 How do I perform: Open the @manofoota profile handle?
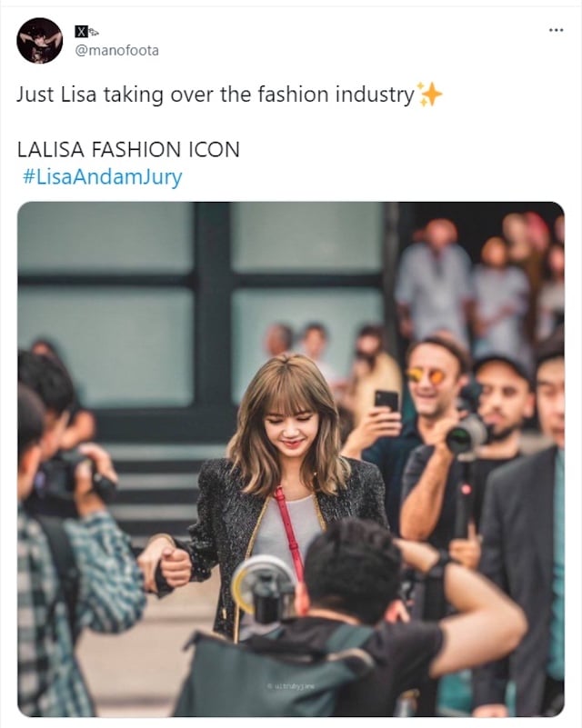click(117, 50)
